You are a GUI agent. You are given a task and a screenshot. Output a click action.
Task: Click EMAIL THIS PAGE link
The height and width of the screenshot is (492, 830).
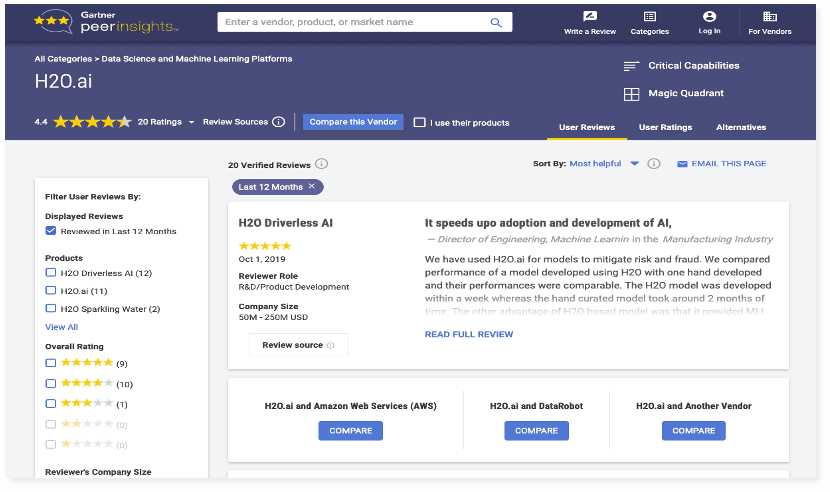tap(728, 164)
